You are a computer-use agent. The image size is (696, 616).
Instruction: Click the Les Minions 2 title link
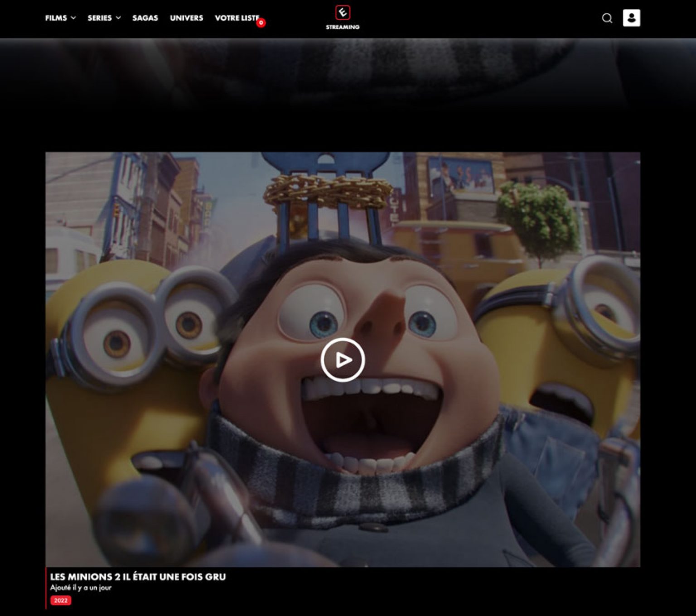[x=138, y=577]
